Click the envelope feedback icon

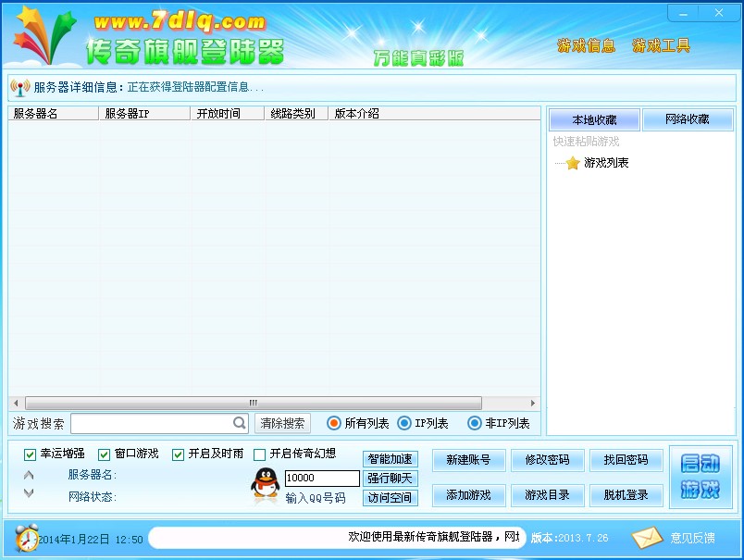point(646,538)
